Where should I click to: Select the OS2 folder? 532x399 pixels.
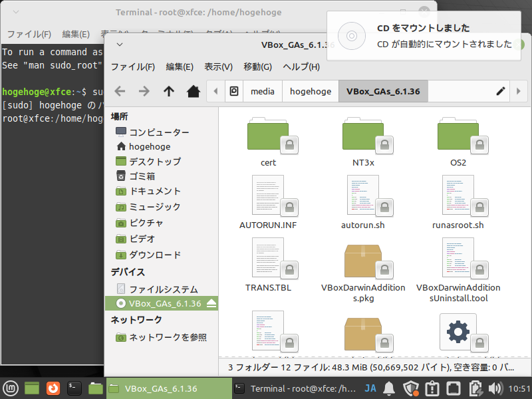tap(458, 142)
